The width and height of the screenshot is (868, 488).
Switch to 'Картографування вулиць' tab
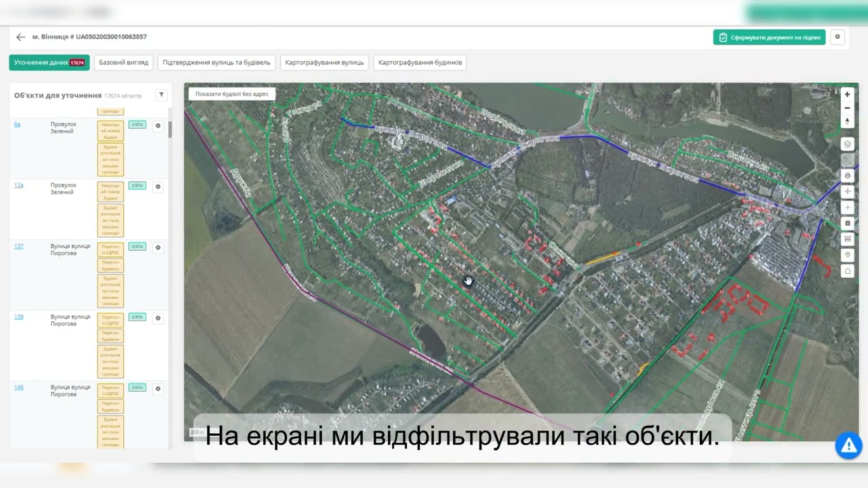tap(325, 62)
